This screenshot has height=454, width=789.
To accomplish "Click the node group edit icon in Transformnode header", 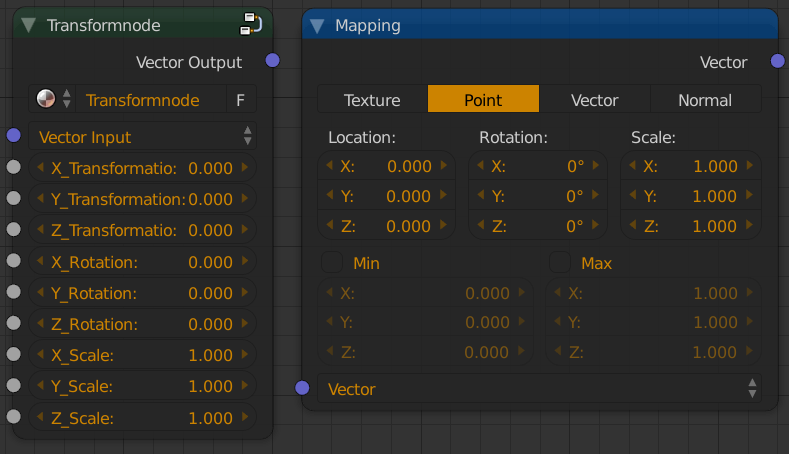I will click(251, 24).
